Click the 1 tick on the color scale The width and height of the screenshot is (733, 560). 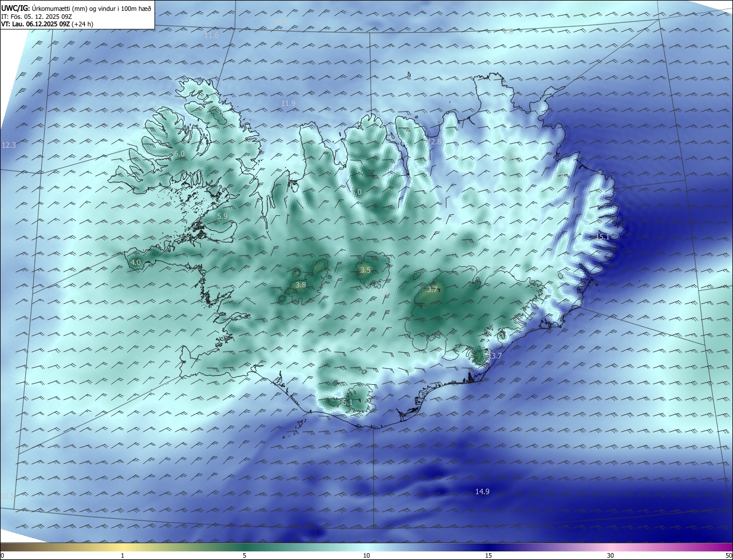click(123, 555)
